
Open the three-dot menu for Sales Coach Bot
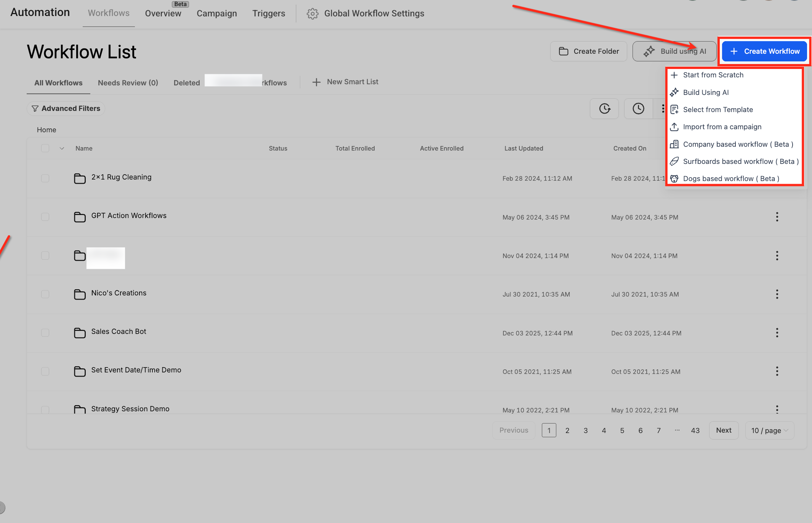[777, 333]
